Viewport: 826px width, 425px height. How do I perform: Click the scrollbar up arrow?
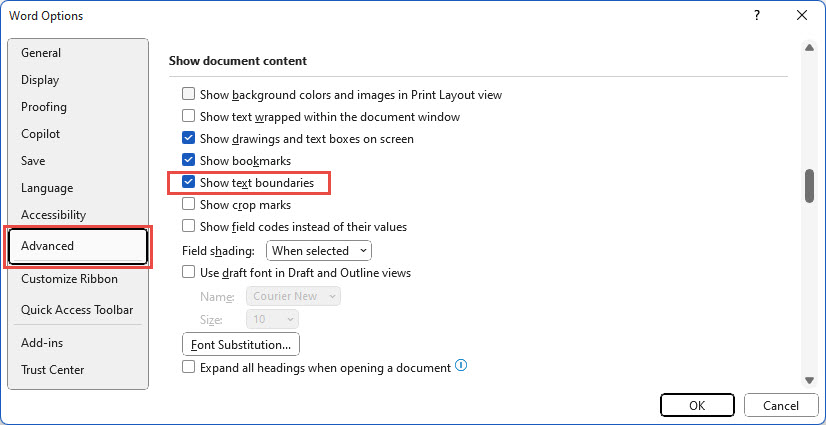tap(809, 47)
